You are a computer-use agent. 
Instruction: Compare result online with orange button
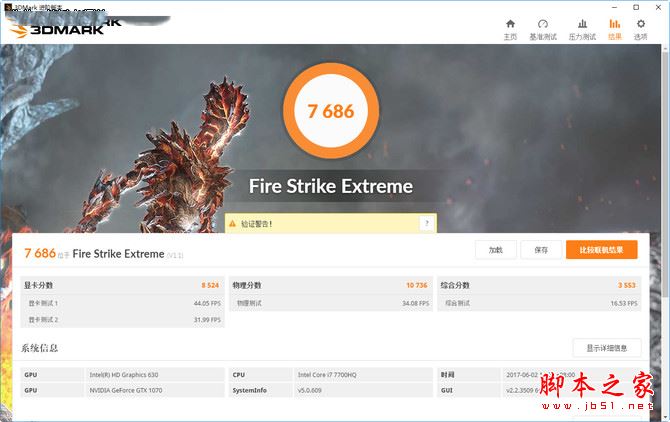[x=602, y=250]
